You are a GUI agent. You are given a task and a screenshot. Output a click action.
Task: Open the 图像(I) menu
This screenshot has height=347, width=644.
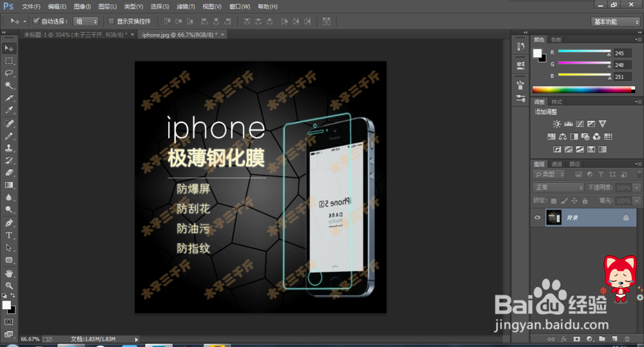coord(82,6)
